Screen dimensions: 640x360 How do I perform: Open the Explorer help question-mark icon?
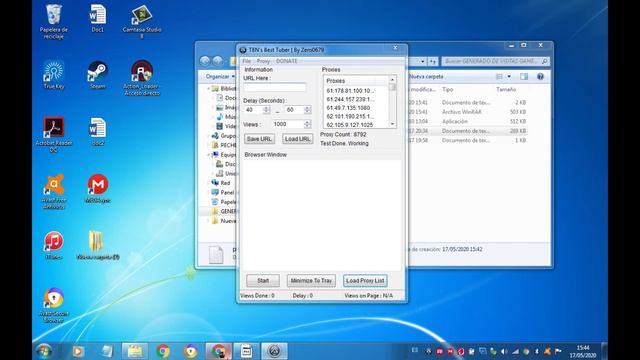[x=540, y=76]
